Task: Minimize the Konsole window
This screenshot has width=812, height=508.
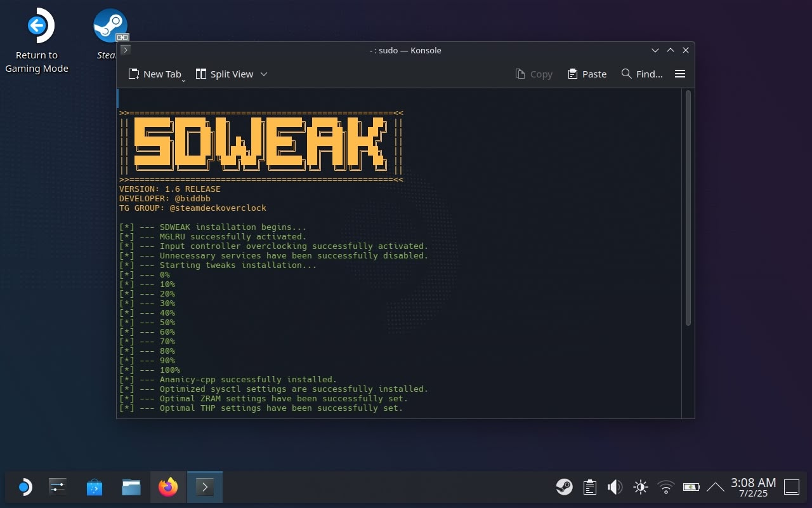Action: [655, 50]
